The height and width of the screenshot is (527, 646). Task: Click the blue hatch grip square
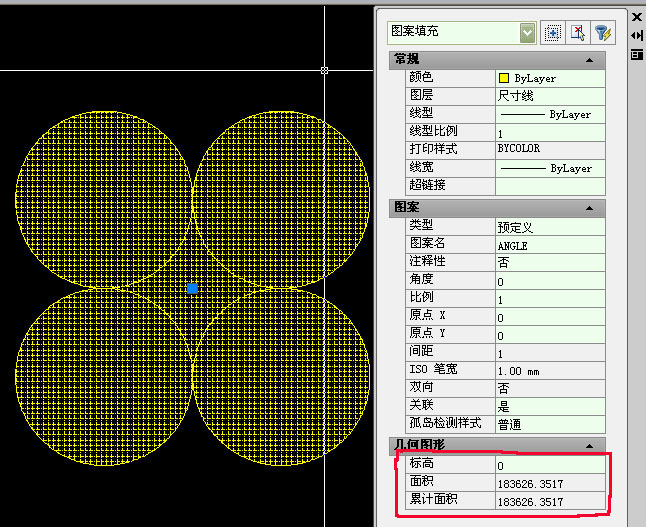coord(192,288)
